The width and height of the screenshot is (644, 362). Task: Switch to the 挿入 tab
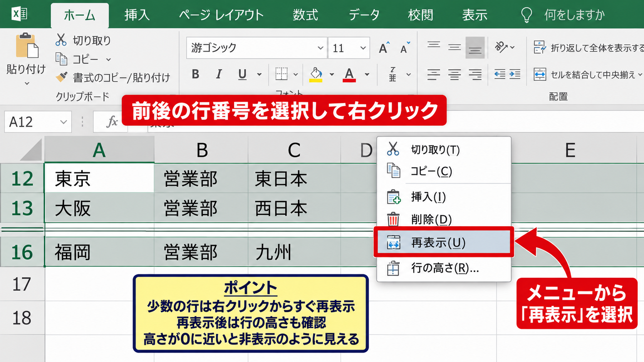pyautogui.click(x=137, y=15)
